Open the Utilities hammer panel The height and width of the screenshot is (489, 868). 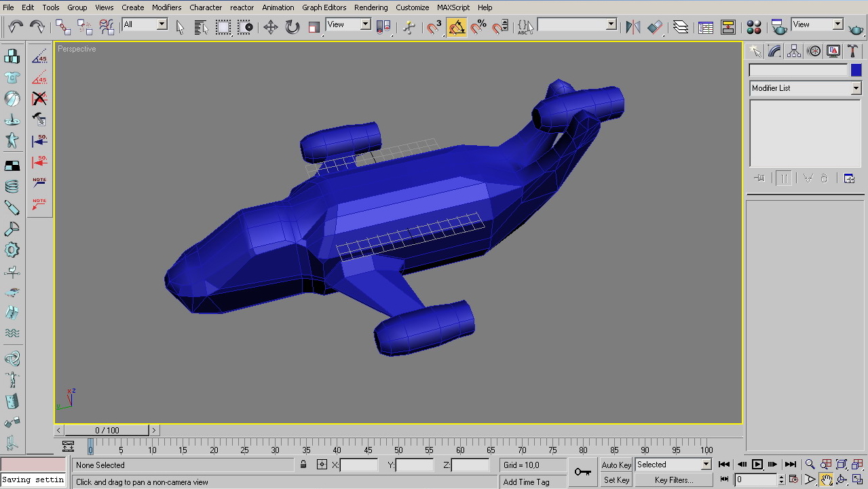pos(853,51)
